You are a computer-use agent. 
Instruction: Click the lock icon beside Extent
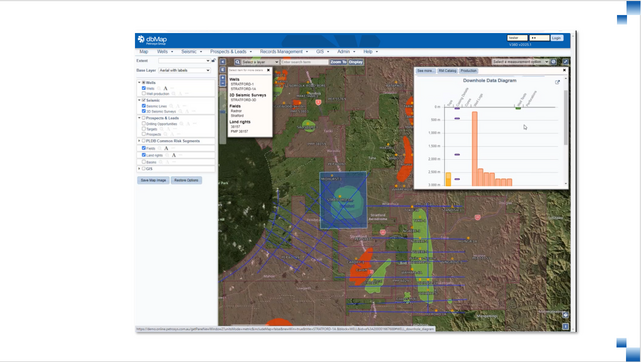(x=214, y=60)
